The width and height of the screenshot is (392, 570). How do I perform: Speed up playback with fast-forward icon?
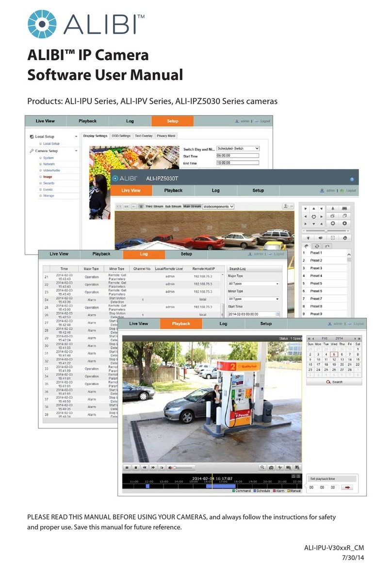coord(153,468)
